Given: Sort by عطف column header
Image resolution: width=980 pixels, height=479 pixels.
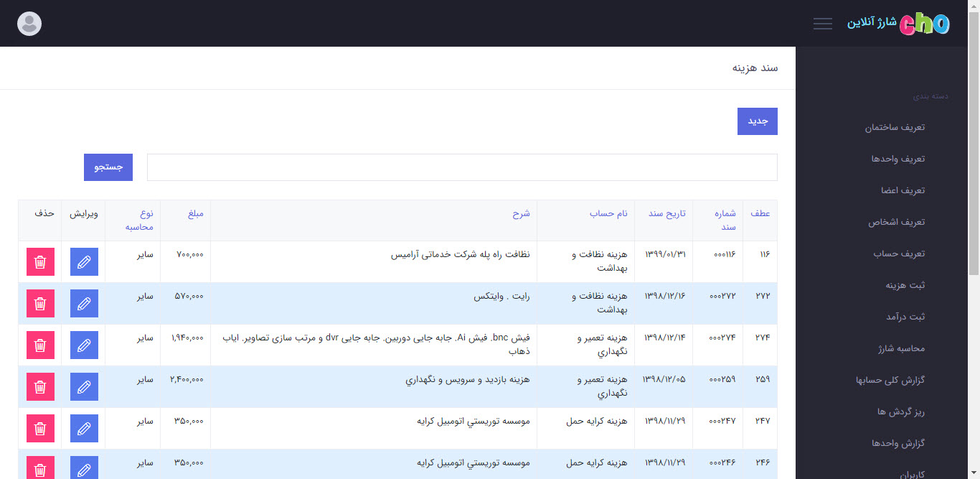Looking at the screenshot, I should (x=760, y=214).
